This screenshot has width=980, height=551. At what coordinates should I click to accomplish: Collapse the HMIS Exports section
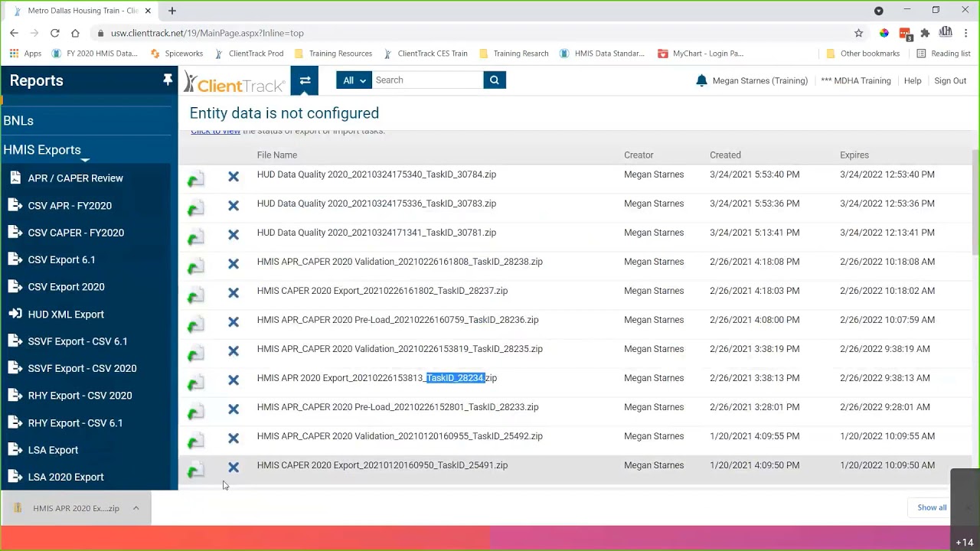42,150
